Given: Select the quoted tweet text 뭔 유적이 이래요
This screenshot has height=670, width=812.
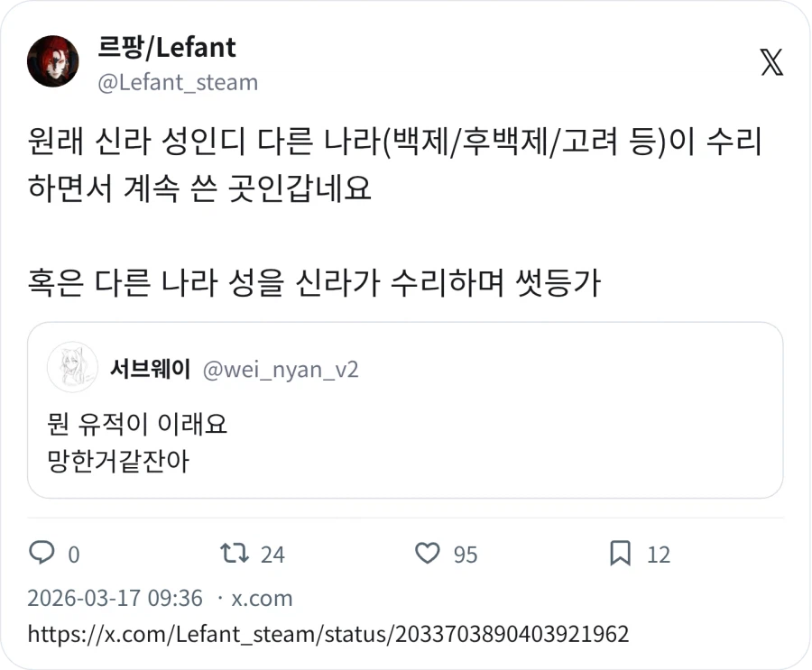Looking at the screenshot, I should coord(135,424).
